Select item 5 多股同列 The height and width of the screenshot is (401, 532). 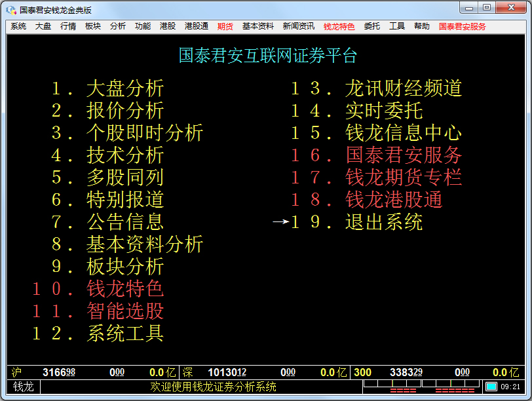pos(108,177)
